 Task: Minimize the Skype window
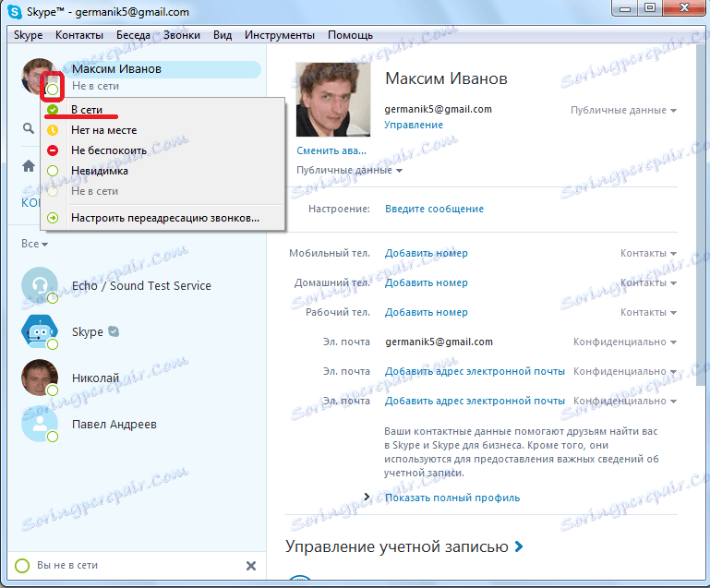pos(625,8)
